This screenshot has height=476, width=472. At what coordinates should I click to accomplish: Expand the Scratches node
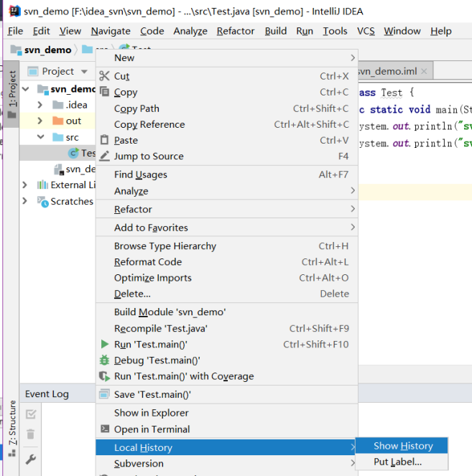click(24, 200)
